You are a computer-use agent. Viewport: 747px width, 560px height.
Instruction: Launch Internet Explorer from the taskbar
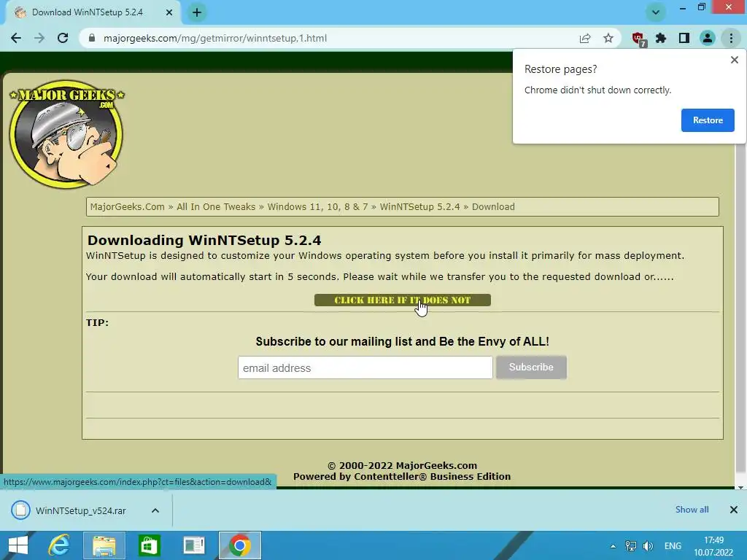(58, 545)
